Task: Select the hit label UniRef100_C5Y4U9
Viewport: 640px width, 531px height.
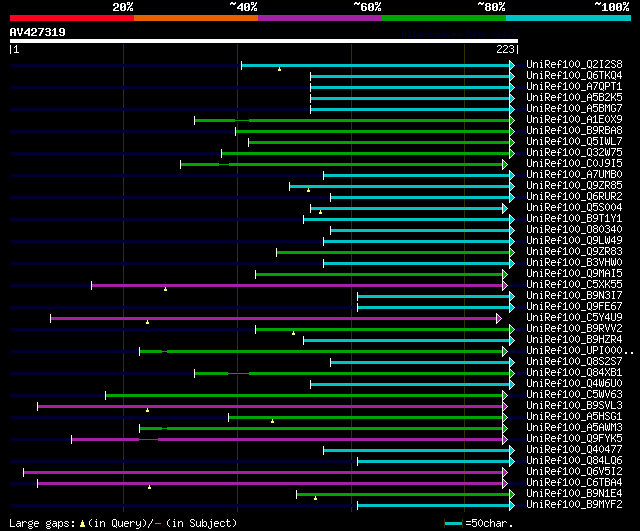Action: pos(574,318)
